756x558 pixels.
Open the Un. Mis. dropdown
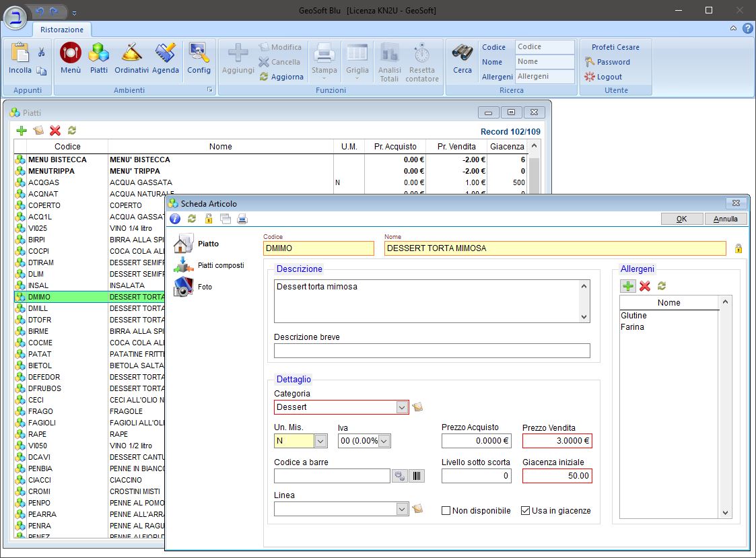point(320,441)
